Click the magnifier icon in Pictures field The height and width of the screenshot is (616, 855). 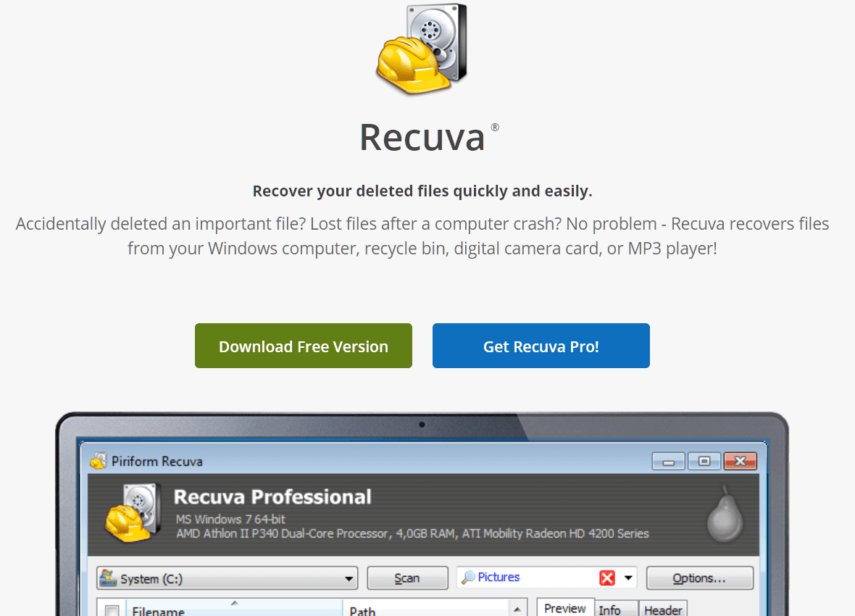pos(468,578)
